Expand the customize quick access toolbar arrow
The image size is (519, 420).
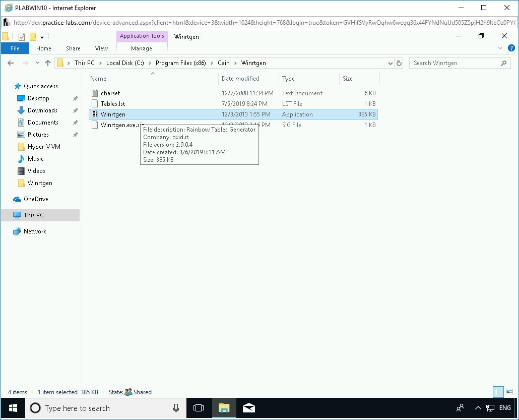(x=42, y=36)
